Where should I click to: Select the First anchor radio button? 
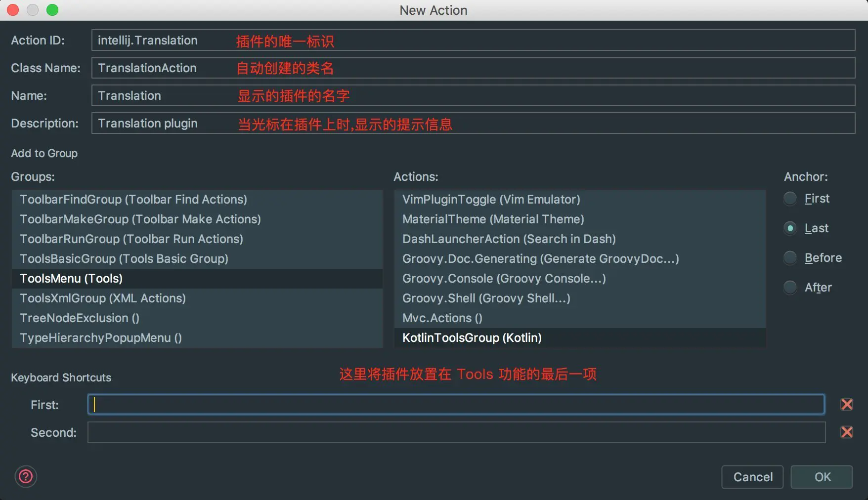pos(790,199)
